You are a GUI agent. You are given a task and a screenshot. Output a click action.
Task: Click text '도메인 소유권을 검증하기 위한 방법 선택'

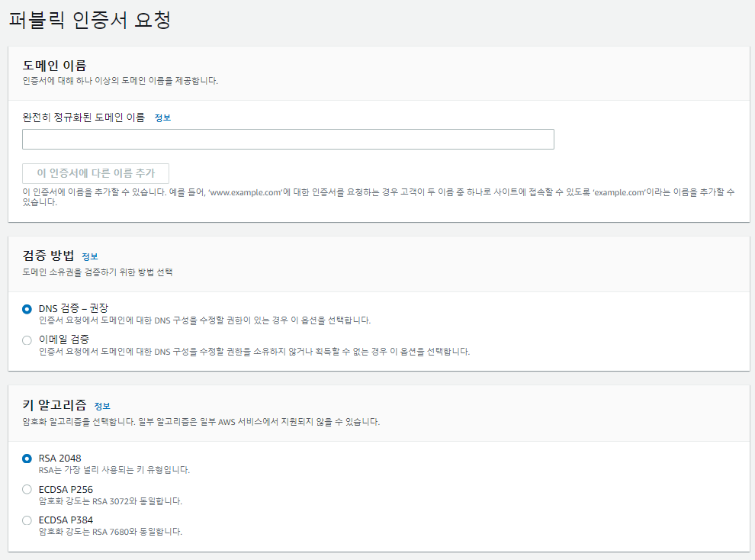click(x=98, y=272)
